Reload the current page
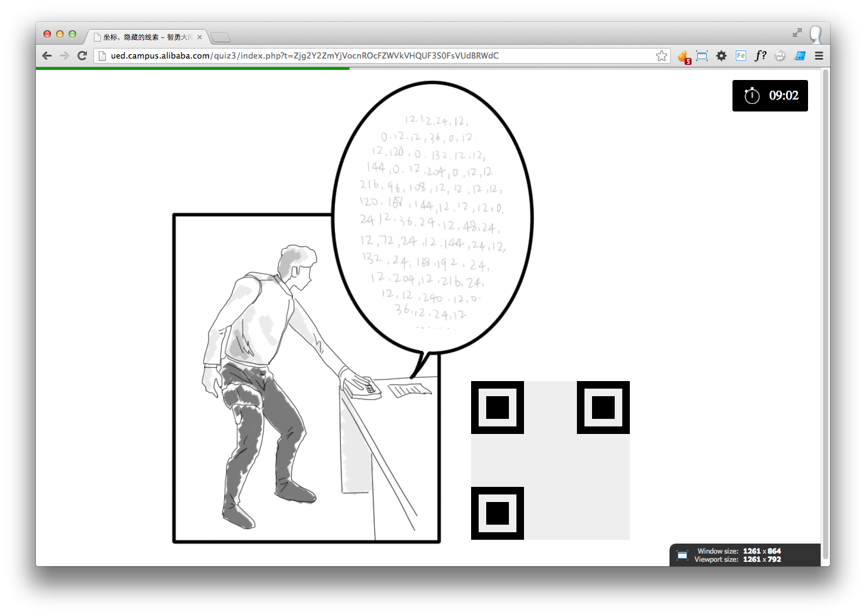Screen dimensions: 866x616 (82, 55)
